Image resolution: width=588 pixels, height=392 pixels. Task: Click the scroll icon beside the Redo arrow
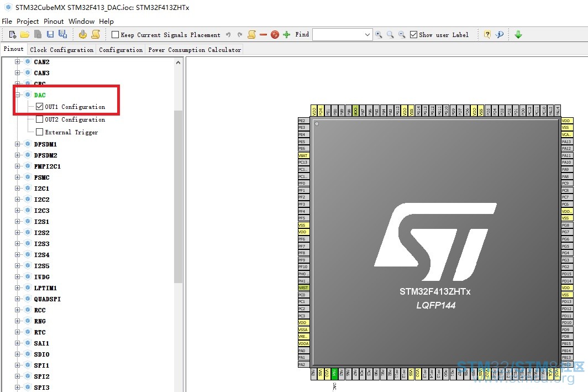(x=251, y=35)
